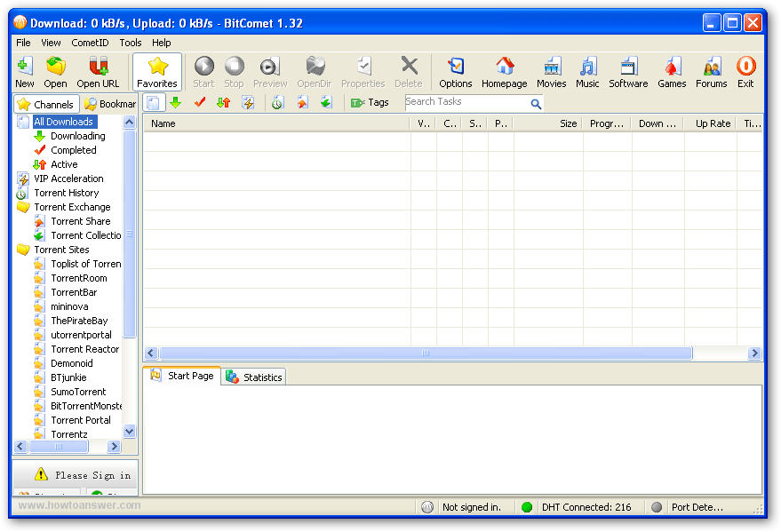The width and height of the screenshot is (781, 532).
Task: Click task list scroll right arrow
Action: pyautogui.click(x=754, y=353)
